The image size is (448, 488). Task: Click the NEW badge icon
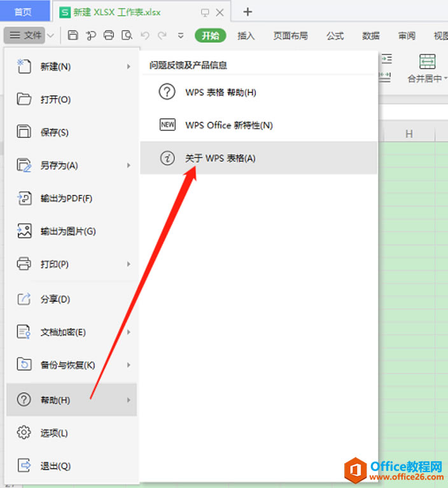(167, 125)
